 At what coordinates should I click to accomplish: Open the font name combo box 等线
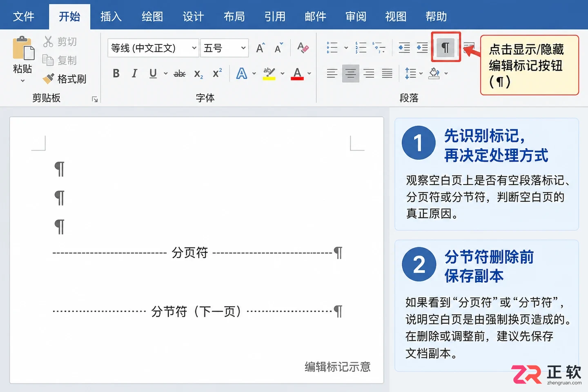tap(153, 48)
